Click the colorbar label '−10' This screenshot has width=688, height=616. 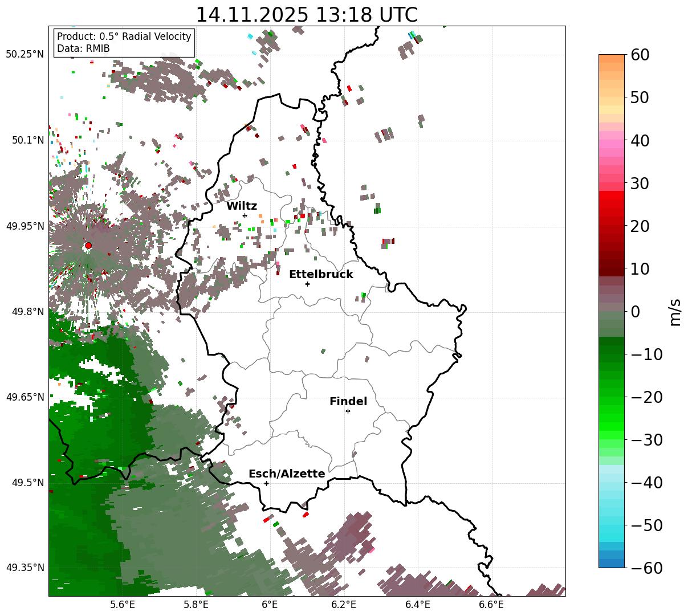pos(646,354)
